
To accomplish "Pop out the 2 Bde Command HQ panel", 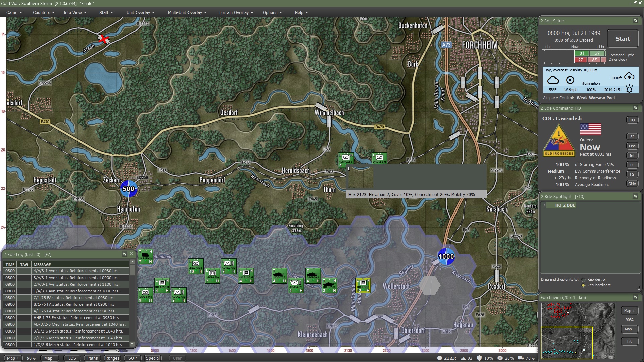I will tap(636, 108).
